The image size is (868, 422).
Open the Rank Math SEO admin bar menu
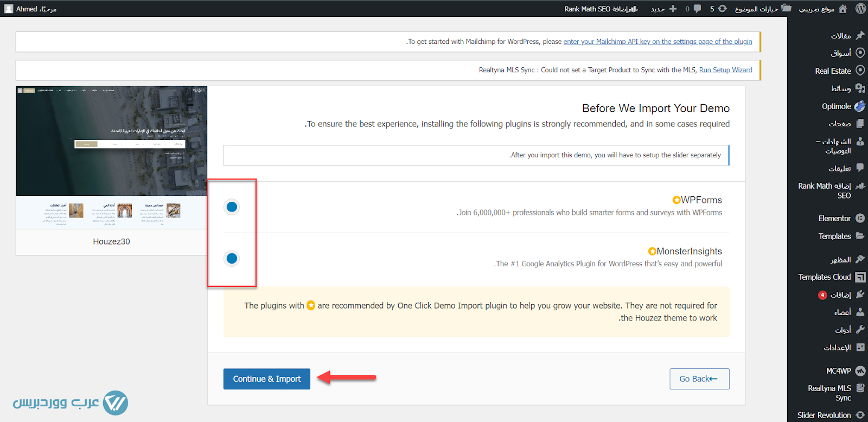[601, 9]
